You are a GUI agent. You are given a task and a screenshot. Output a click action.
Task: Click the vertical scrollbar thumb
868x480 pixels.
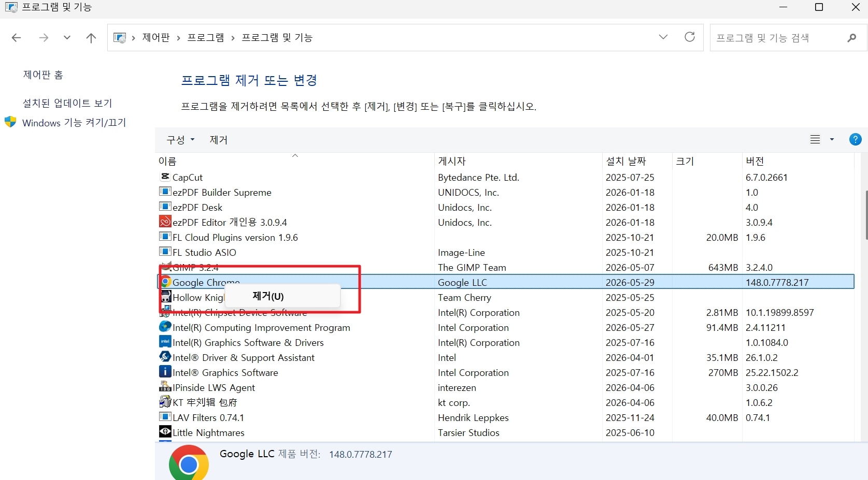click(866, 215)
